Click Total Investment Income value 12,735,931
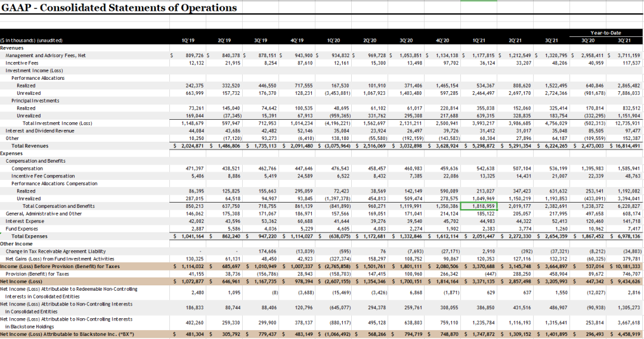The image size is (644, 339). tap(627, 123)
